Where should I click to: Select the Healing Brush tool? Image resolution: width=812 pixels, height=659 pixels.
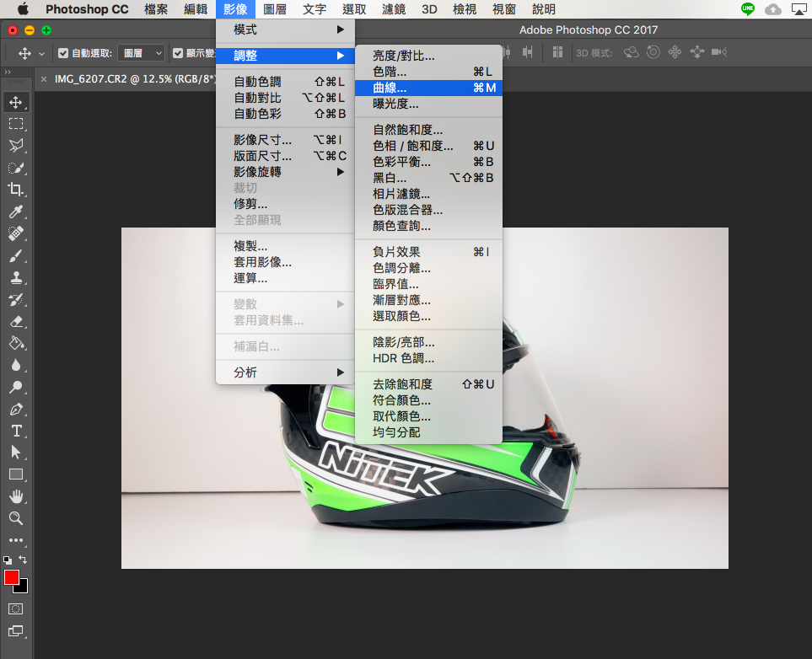(x=16, y=233)
